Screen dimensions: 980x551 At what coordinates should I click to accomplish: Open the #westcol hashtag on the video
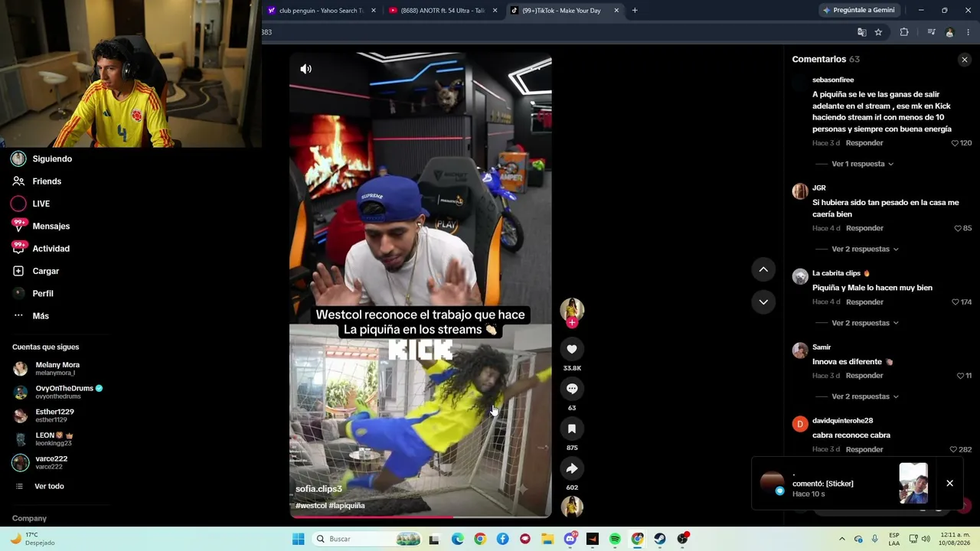[x=311, y=506]
